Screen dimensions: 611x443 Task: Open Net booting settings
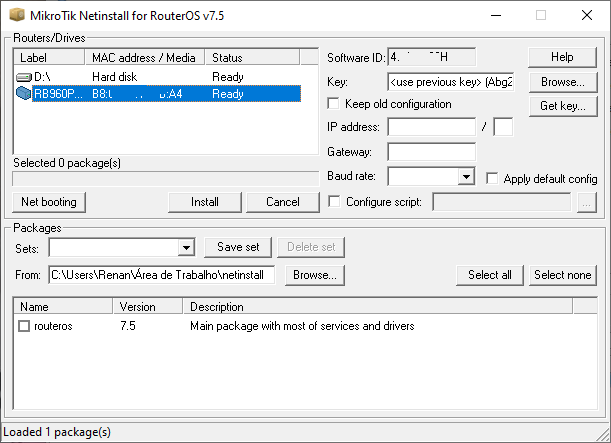tap(49, 202)
